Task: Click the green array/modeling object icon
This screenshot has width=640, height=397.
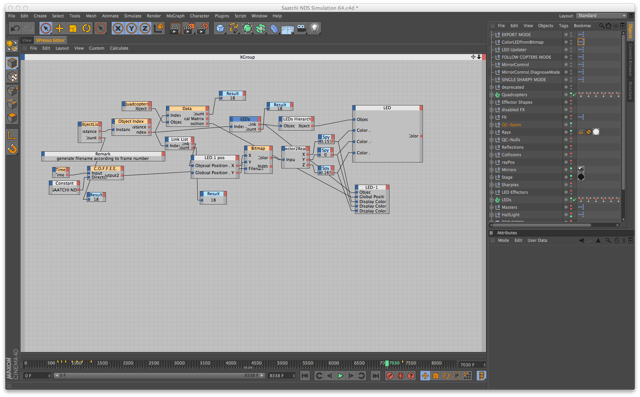Action: [x=261, y=28]
